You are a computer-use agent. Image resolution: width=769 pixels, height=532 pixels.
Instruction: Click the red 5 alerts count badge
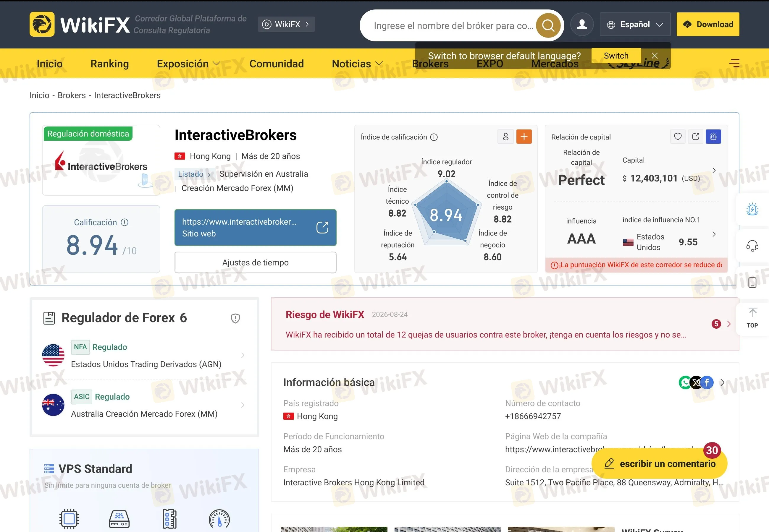pyautogui.click(x=716, y=324)
